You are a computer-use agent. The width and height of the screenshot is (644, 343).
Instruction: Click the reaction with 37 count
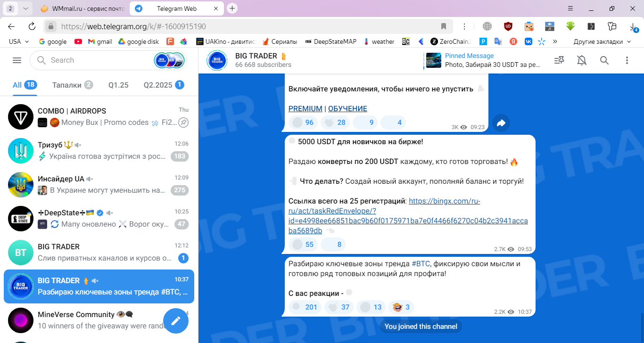tap(339, 307)
